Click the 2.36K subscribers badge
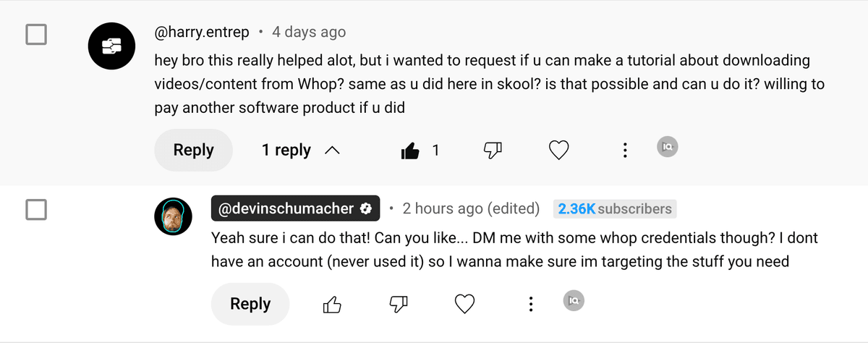The width and height of the screenshot is (868, 343). click(x=614, y=208)
